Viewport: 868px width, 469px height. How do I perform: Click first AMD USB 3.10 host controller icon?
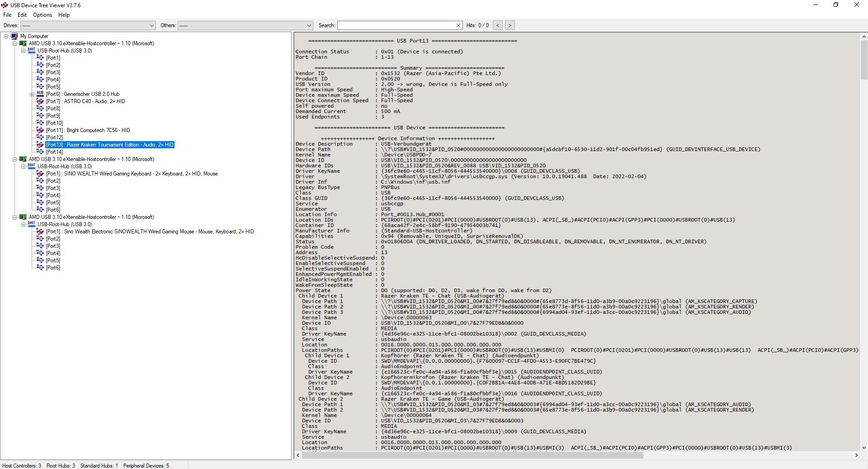click(23, 43)
